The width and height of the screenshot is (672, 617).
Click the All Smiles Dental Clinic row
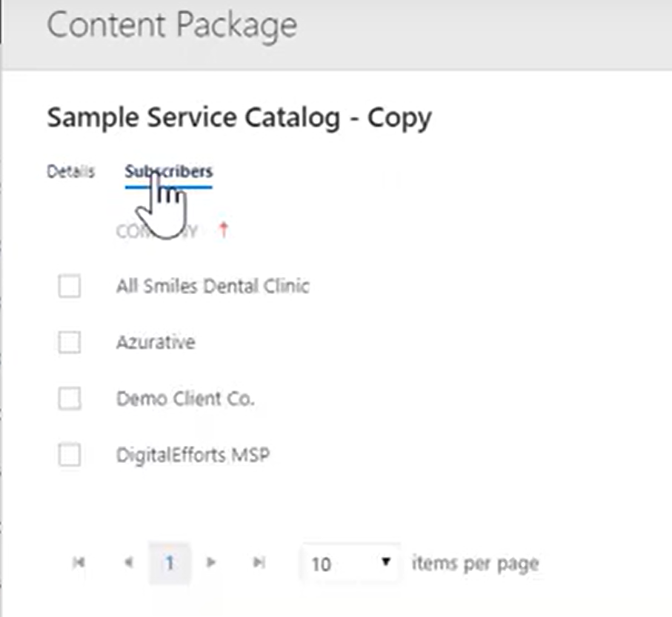click(x=213, y=286)
